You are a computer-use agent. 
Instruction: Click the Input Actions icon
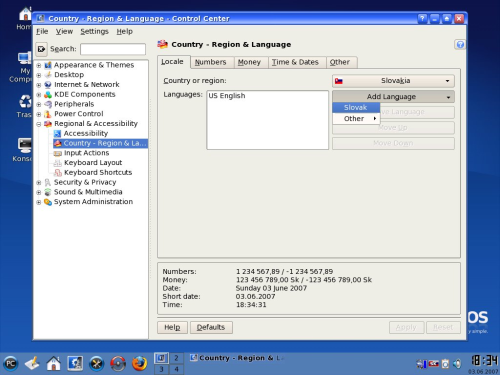58,153
